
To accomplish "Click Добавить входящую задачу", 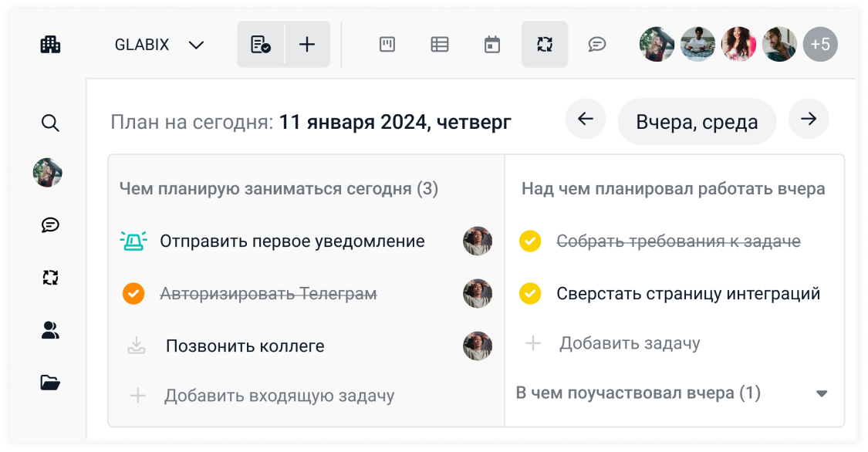I will coord(279,396).
